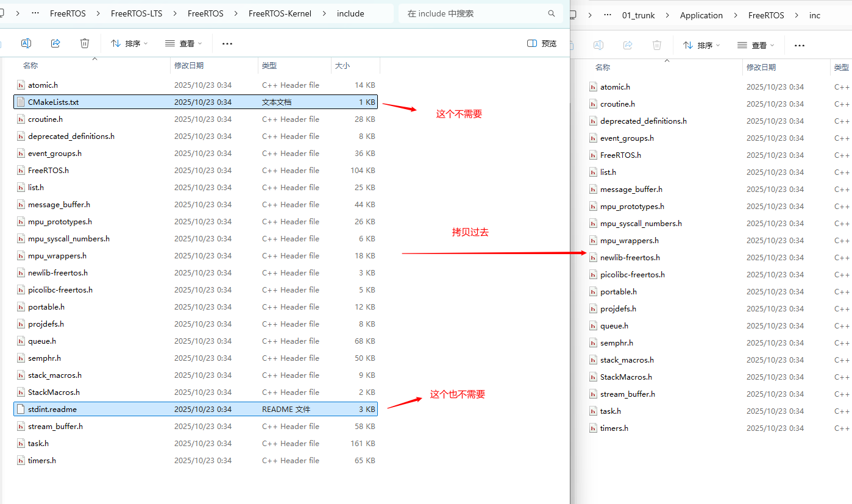Click the breadcrumb overflow ellipsis in right window
This screenshot has width=852, height=504.
pos(608,15)
